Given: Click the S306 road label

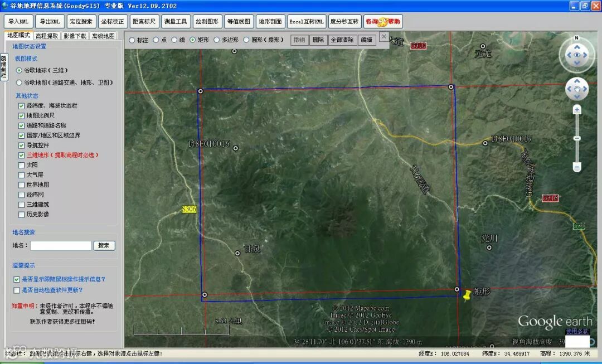Looking at the screenshot, I should [x=189, y=209].
